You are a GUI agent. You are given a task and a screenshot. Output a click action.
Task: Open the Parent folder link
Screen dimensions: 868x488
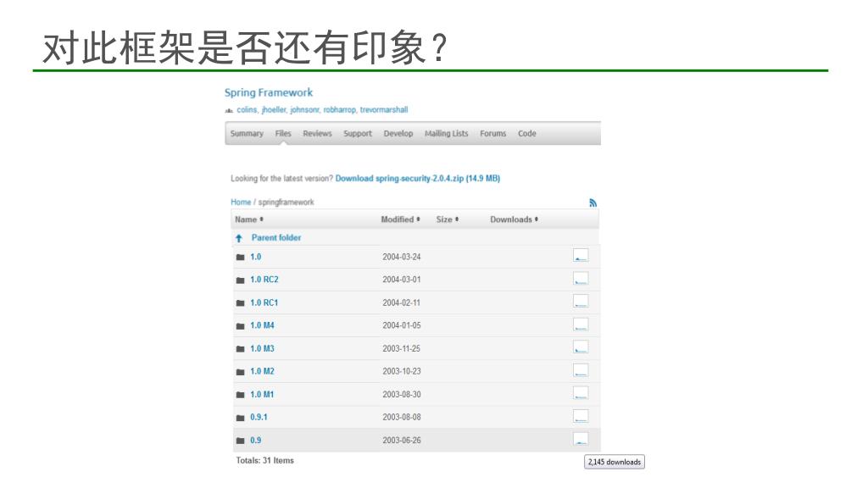276,238
